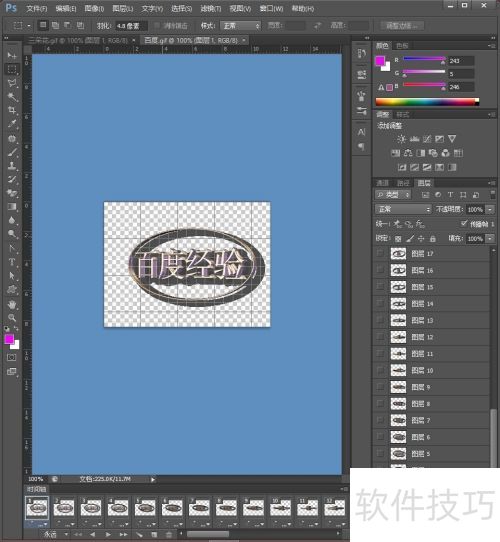Toggle visibility of 图层 12

pyautogui.click(x=380, y=337)
